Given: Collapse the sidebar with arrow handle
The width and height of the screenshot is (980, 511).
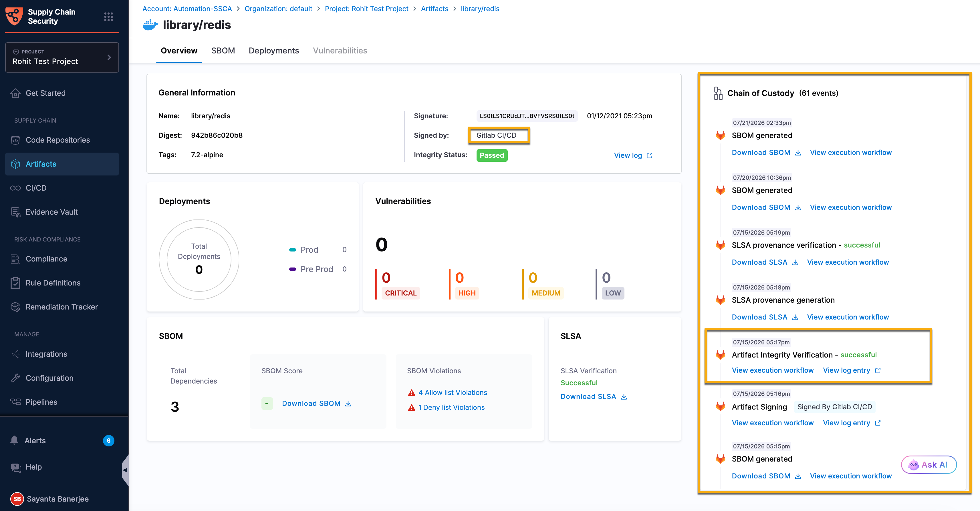Looking at the screenshot, I should pyautogui.click(x=125, y=470).
